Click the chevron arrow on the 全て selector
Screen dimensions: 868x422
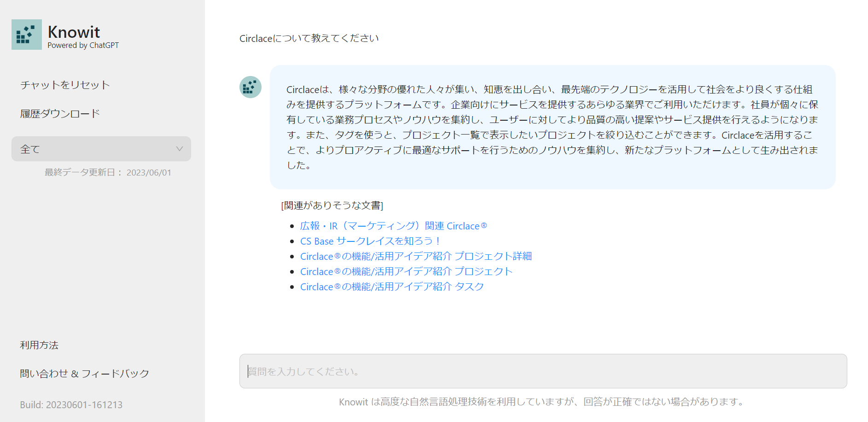pos(180,149)
